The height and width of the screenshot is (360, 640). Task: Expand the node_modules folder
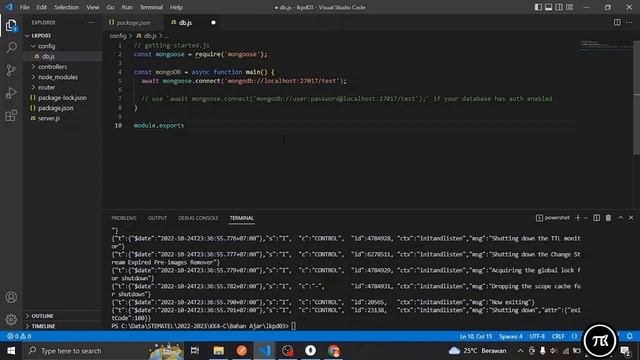[x=62, y=77]
